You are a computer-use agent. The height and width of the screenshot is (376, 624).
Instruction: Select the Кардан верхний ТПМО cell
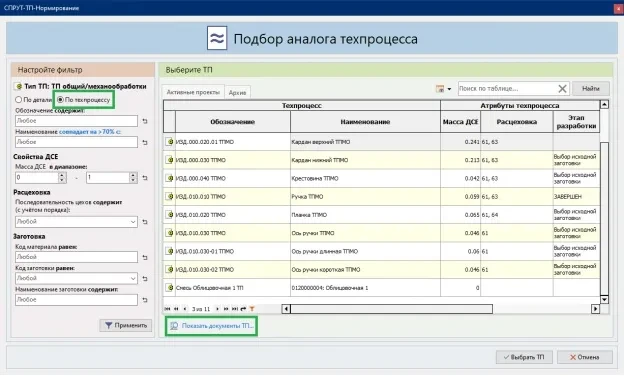pyautogui.click(x=365, y=142)
